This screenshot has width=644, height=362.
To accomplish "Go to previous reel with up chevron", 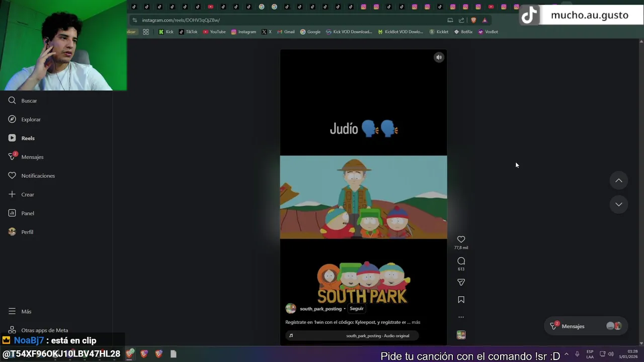I will (619, 180).
